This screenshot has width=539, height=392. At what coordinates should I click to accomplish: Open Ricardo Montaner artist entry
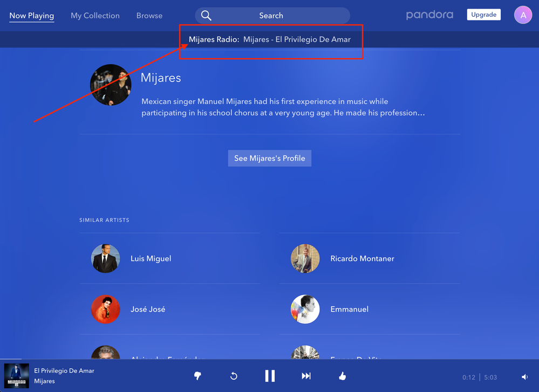(362, 259)
